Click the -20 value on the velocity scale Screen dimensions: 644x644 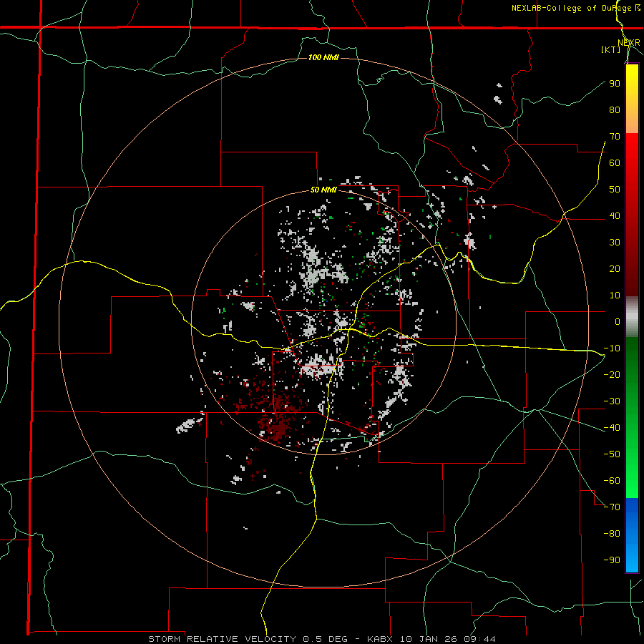coord(612,374)
